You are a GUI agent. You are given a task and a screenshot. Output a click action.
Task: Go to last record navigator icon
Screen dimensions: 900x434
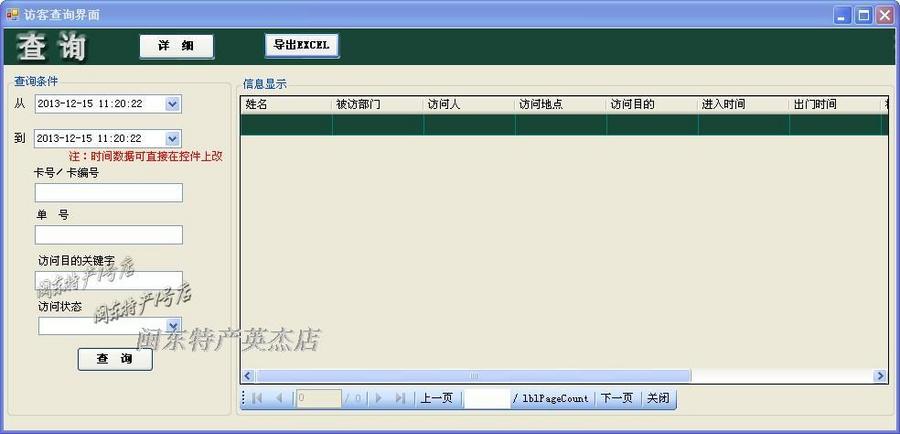pyautogui.click(x=401, y=398)
